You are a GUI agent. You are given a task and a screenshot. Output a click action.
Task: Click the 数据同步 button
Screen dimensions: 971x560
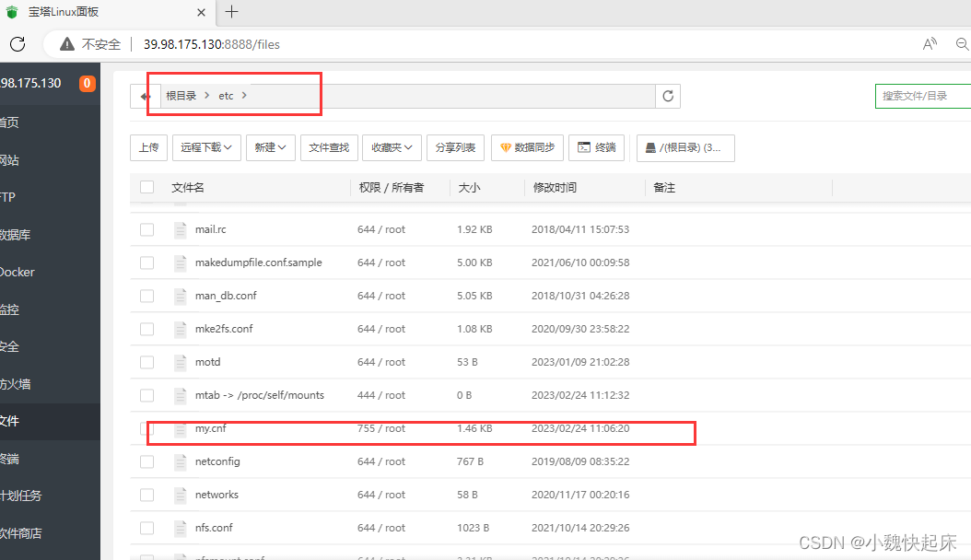coord(527,148)
